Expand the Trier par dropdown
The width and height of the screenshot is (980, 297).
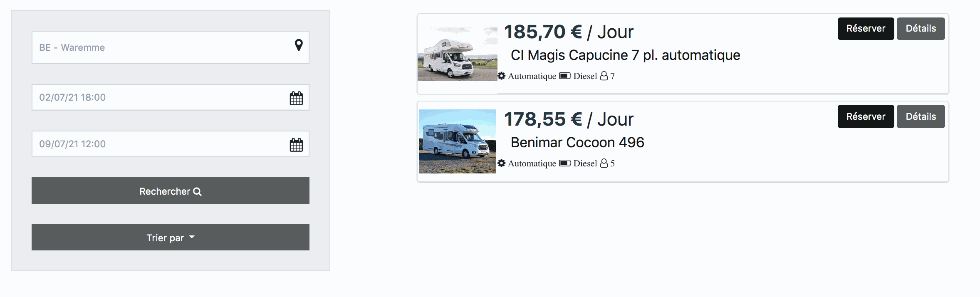click(171, 238)
